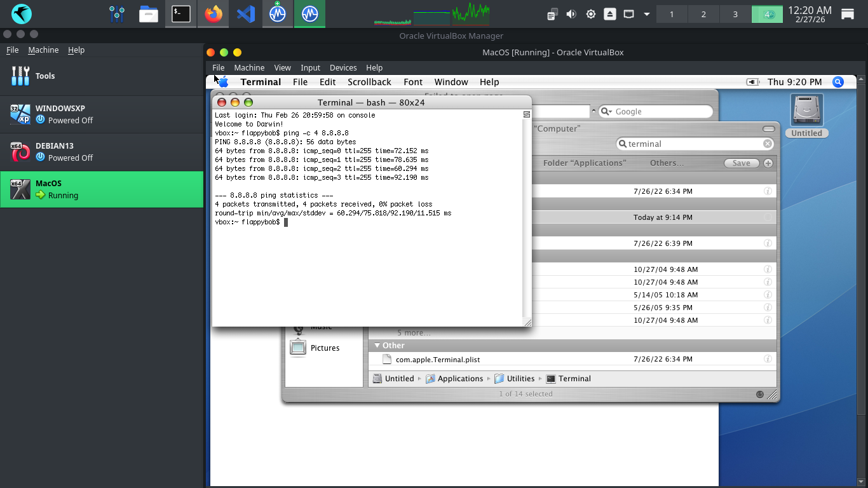The height and width of the screenshot is (488, 868).
Task: Click the volume speaker icon in system tray
Action: pos(571,14)
